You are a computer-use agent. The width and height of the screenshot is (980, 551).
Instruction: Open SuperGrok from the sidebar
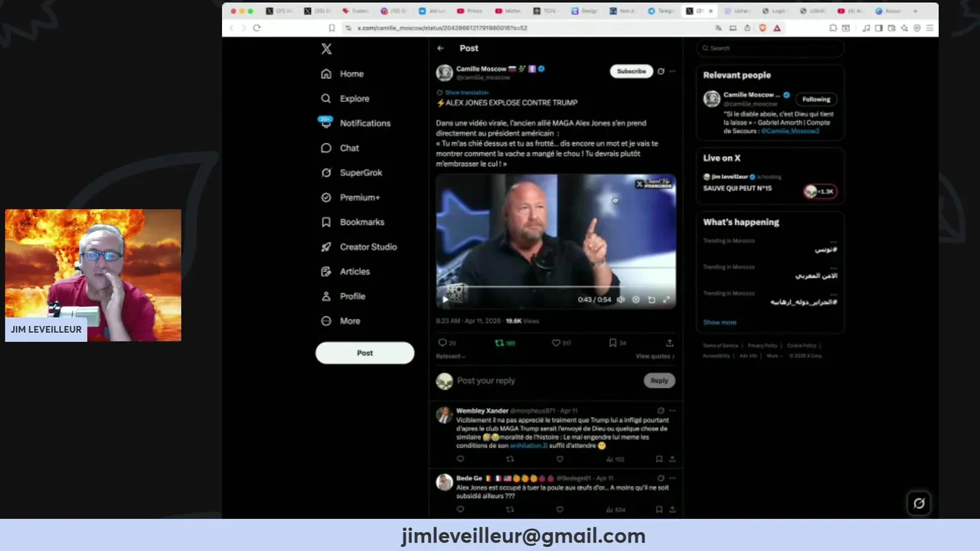point(351,173)
